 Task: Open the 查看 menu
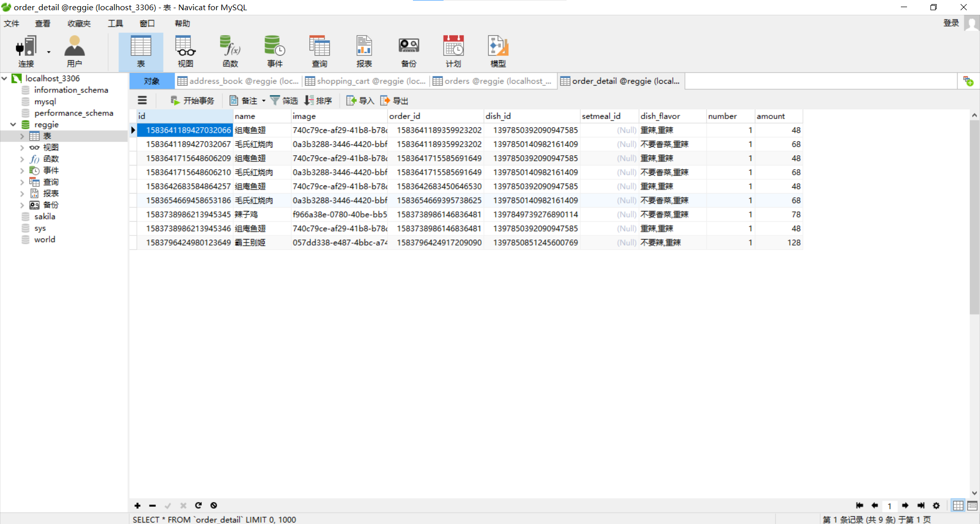point(43,23)
